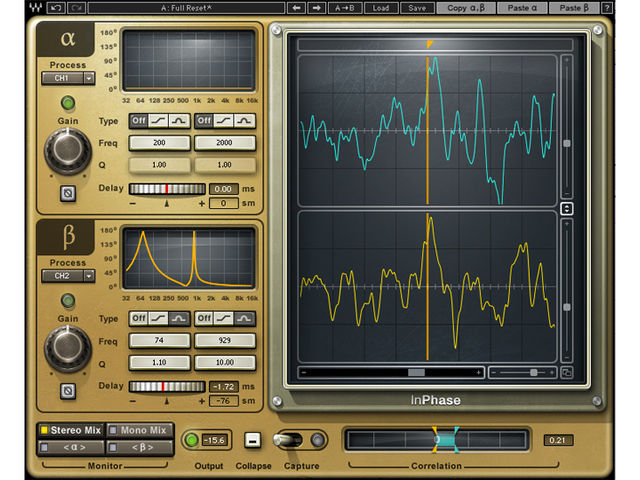Viewport: 640px width, 480px height.
Task: Toggle the Capture switch
Action: click(288, 440)
